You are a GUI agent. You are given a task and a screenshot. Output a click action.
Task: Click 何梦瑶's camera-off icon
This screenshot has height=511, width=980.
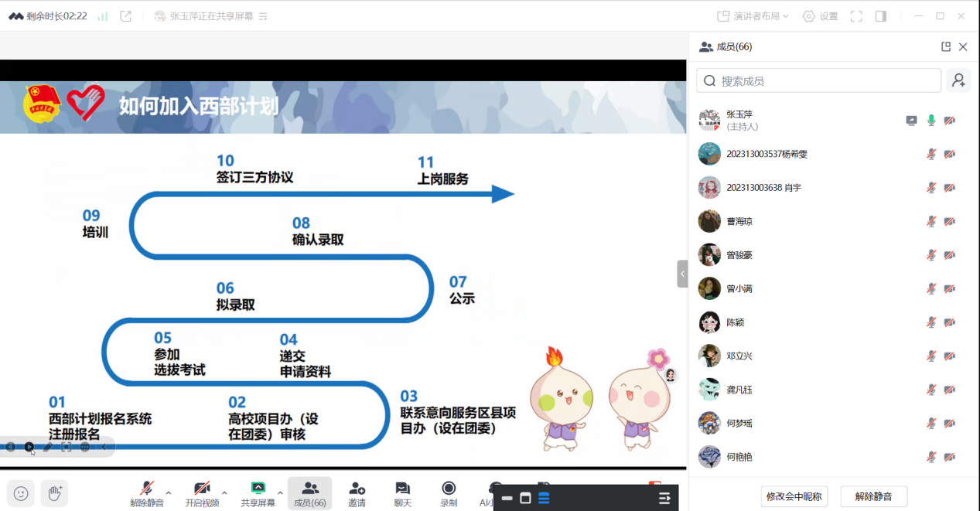(950, 423)
